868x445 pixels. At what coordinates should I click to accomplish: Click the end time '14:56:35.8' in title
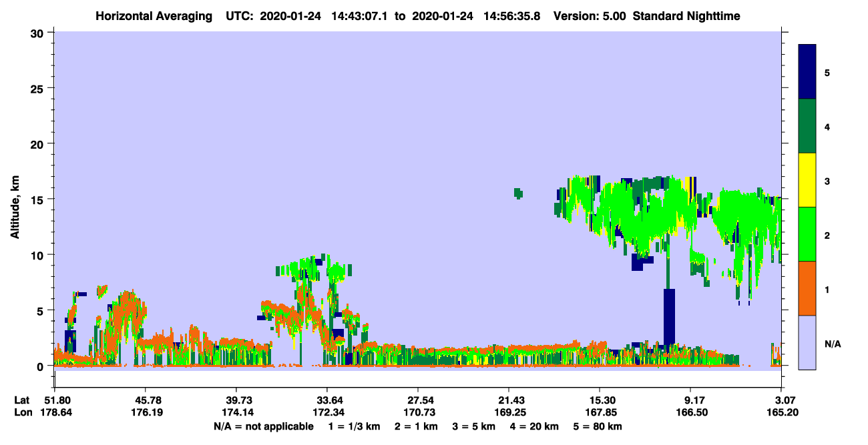pyautogui.click(x=511, y=15)
